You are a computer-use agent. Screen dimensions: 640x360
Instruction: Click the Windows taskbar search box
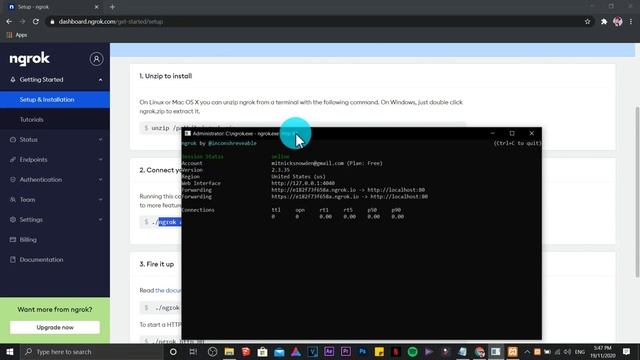[x=91, y=352]
